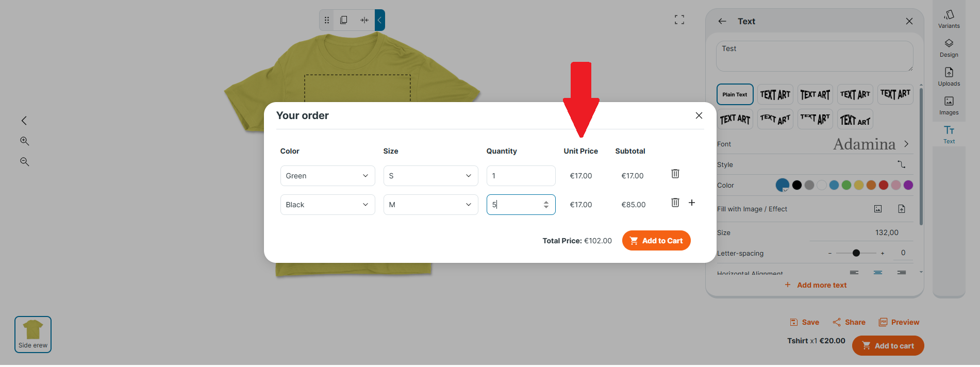Image resolution: width=980 pixels, height=367 pixels.
Task: Align the text to the right
Action: click(x=902, y=272)
